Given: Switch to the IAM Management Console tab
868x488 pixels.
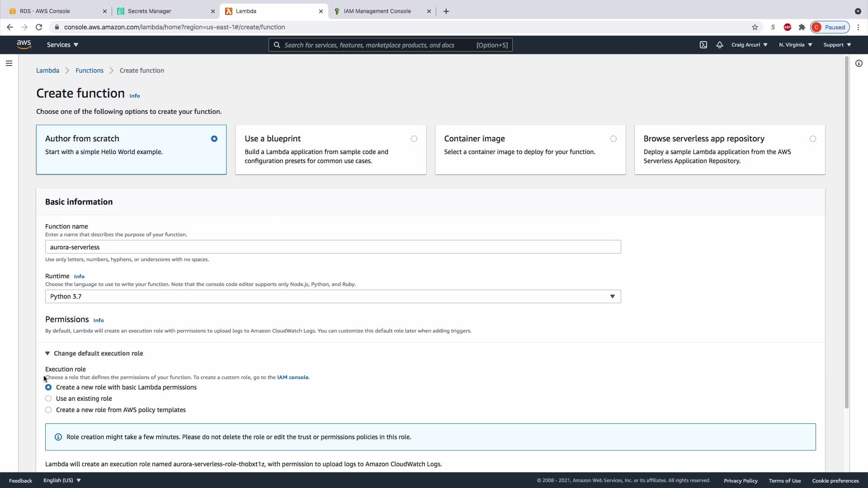Looking at the screenshot, I should pos(377,11).
